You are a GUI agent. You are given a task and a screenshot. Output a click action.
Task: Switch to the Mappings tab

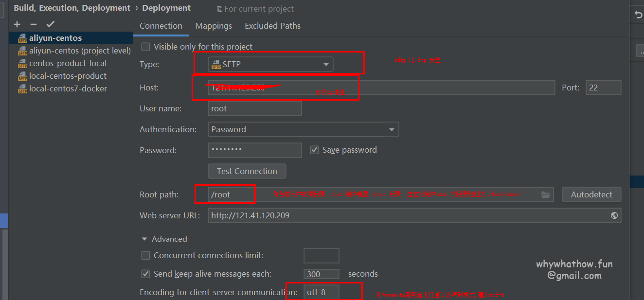pos(214,26)
